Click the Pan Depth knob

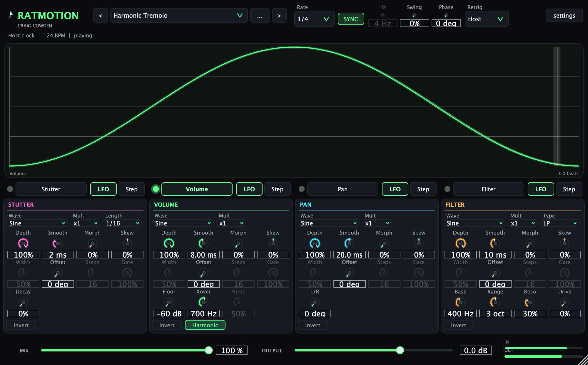pyautogui.click(x=315, y=243)
